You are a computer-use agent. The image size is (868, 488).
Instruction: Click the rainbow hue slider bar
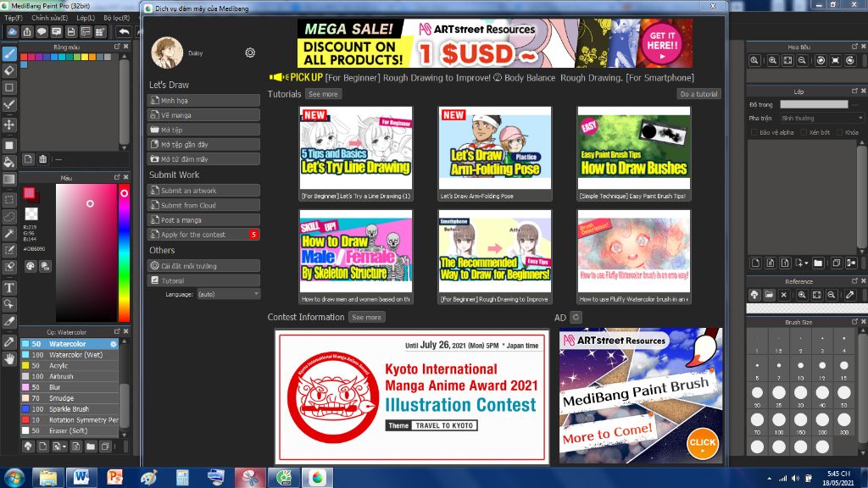(x=124, y=252)
